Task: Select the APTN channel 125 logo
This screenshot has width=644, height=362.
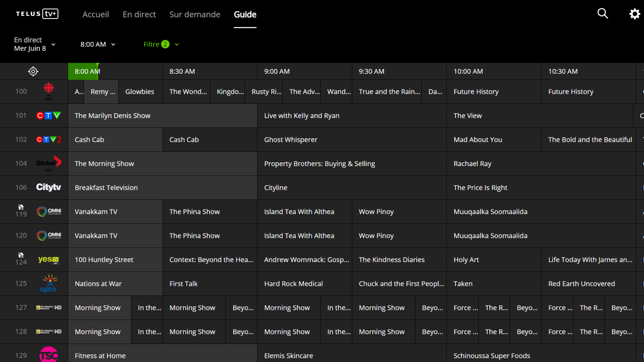Action: [49, 284]
